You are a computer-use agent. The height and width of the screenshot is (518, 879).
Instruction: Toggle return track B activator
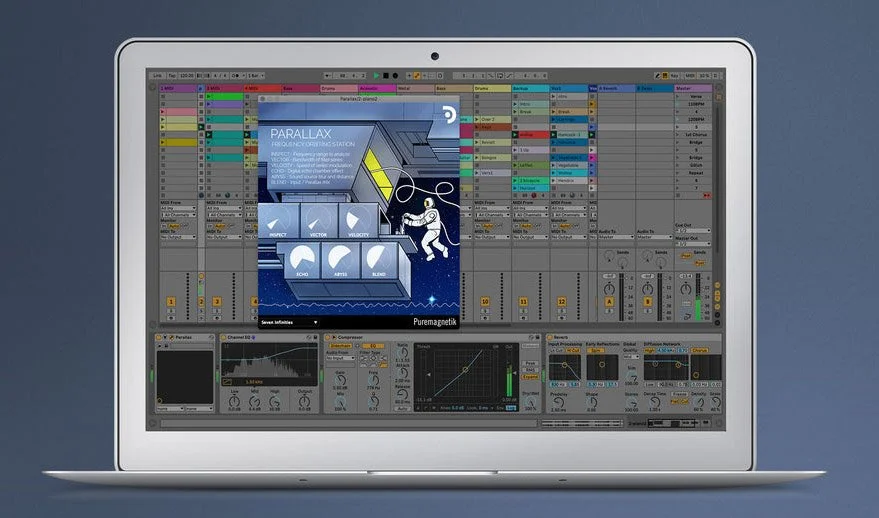click(647, 302)
